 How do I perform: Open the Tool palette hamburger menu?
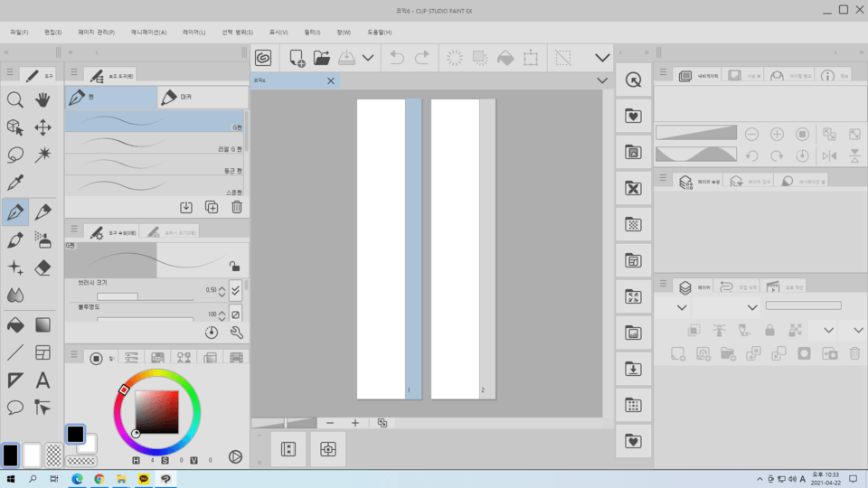point(9,72)
